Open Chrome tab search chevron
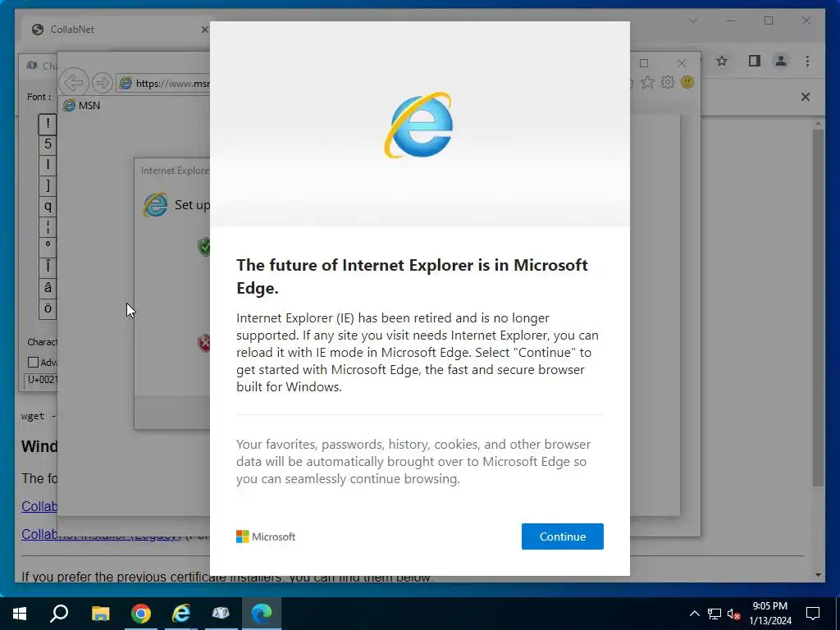The height and width of the screenshot is (630, 840). click(x=693, y=21)
